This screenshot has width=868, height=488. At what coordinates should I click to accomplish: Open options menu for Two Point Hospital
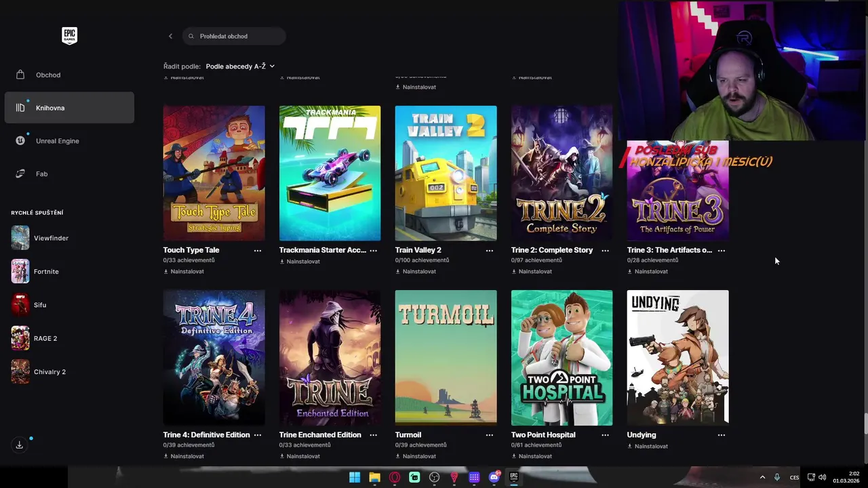click(x=606, y=435)
